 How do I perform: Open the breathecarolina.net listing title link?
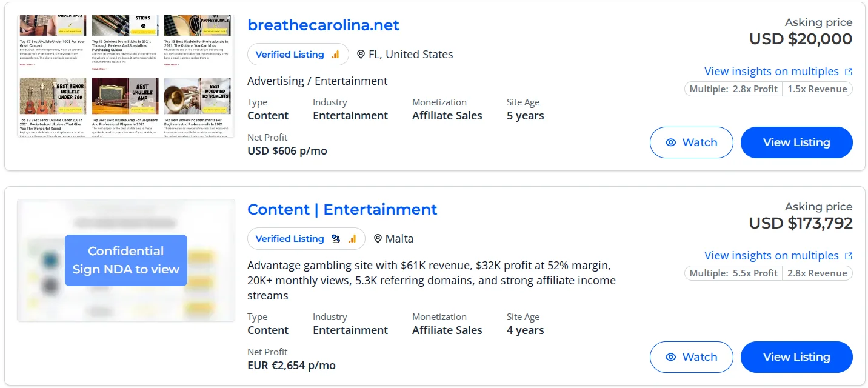click(x=323, y=25)
